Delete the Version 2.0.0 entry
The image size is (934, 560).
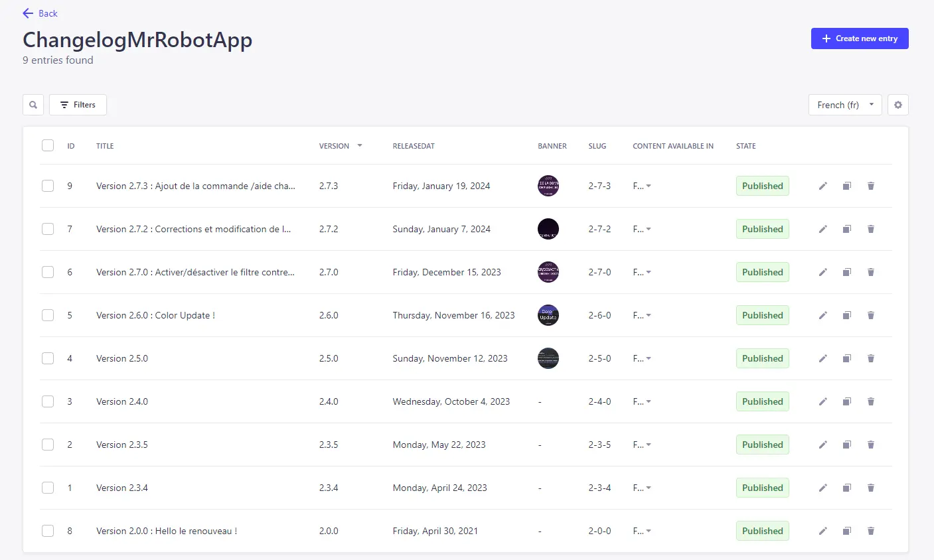pyautogui.click(x=870, y=531)
